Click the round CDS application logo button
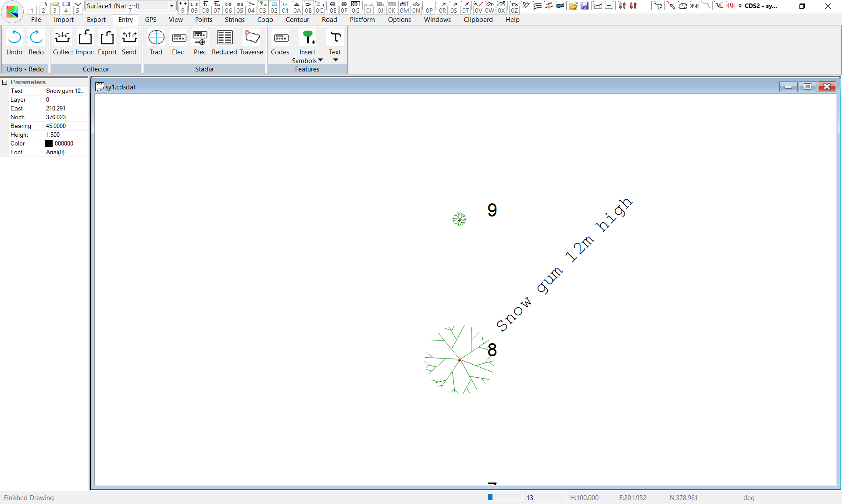The height and width of the screenshot is (504, 842). 13,11
